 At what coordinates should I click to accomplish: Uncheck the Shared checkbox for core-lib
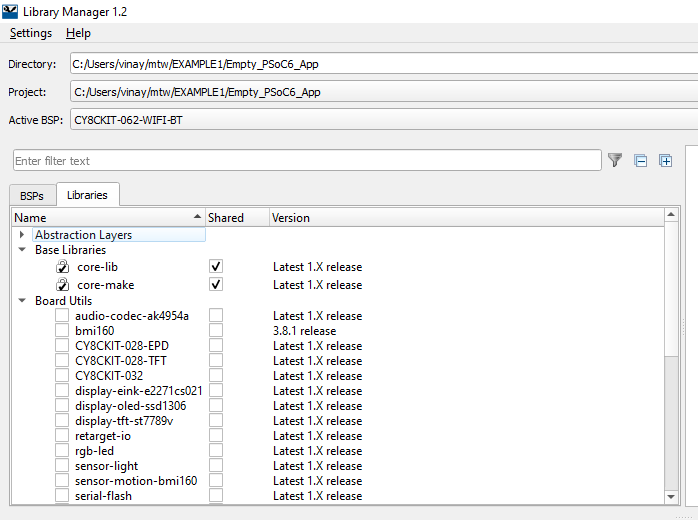(216, 267)
